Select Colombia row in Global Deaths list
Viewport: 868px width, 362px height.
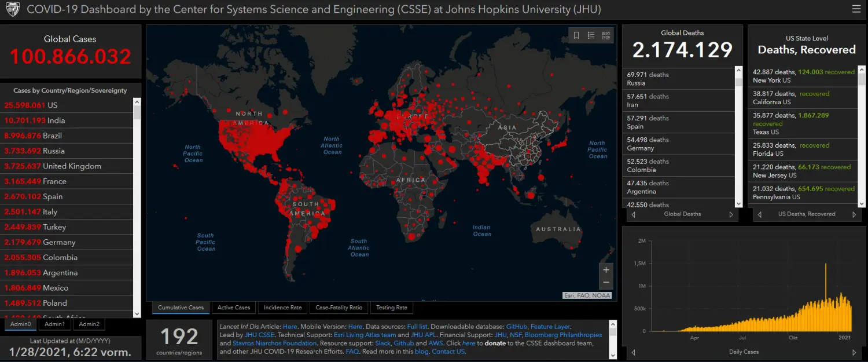679,166
